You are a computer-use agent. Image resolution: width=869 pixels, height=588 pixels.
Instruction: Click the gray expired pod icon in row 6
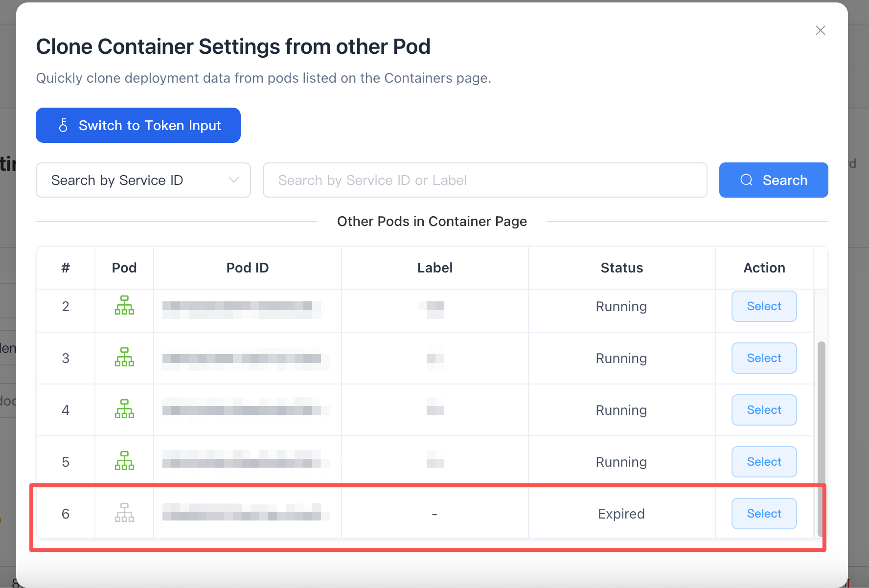[x=124, y=513]
